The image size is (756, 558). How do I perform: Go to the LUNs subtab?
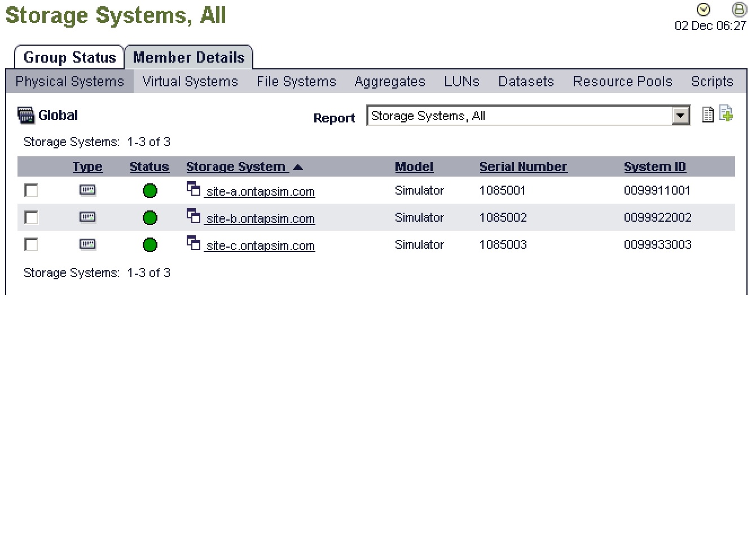(x=461, y=82)
